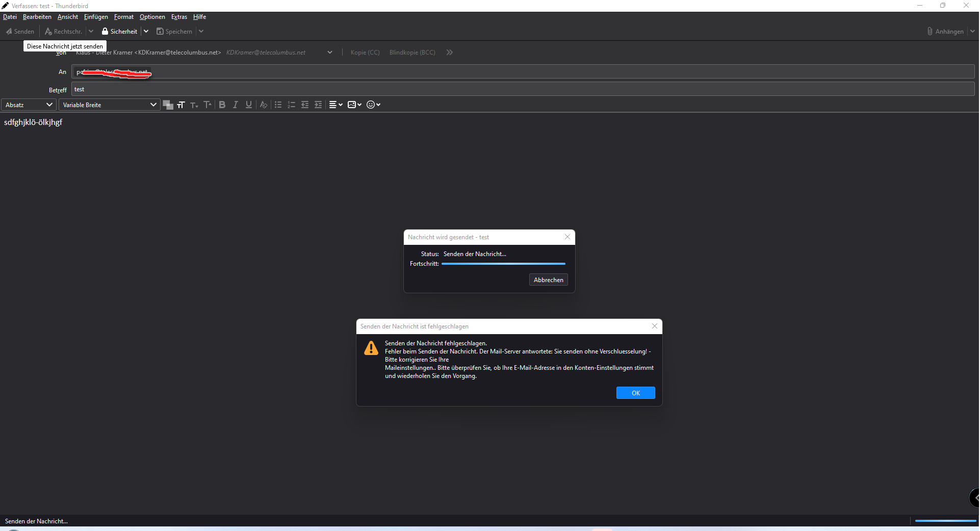Open the Hilfe menu
This screenshot has height=531, width=980.
(x=199, y=17)
